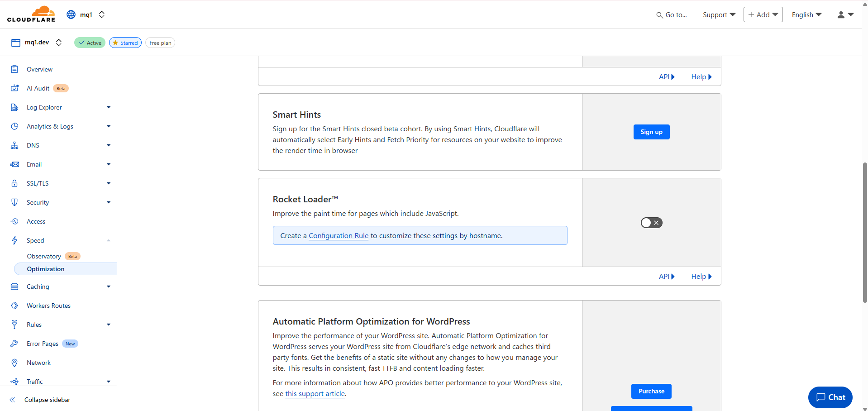Purchase Automatic Platform Optimization
The image size is (868, 411).
point(651,391)
